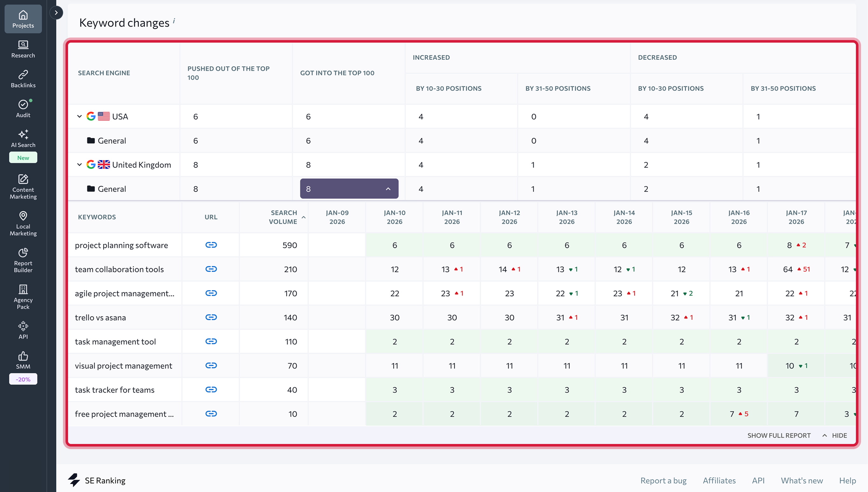Image resolution: width=868 pixels, height=492 pixels.
Task: Collapse the Google United Kingdom row
Action: (x=80, y=164)
